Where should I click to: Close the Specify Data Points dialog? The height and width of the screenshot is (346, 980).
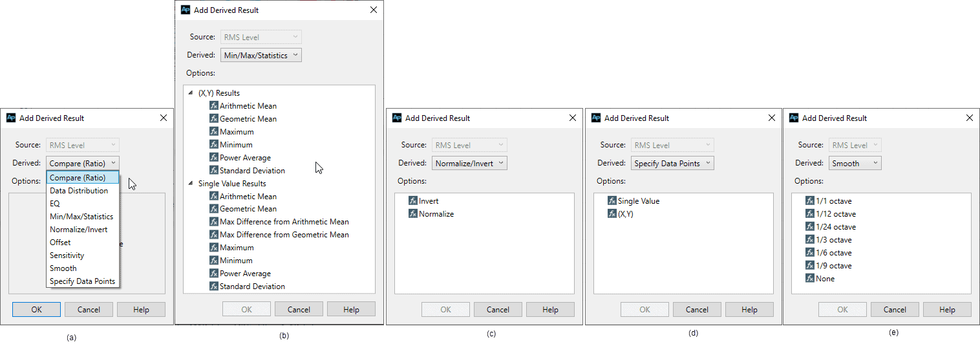771,118
